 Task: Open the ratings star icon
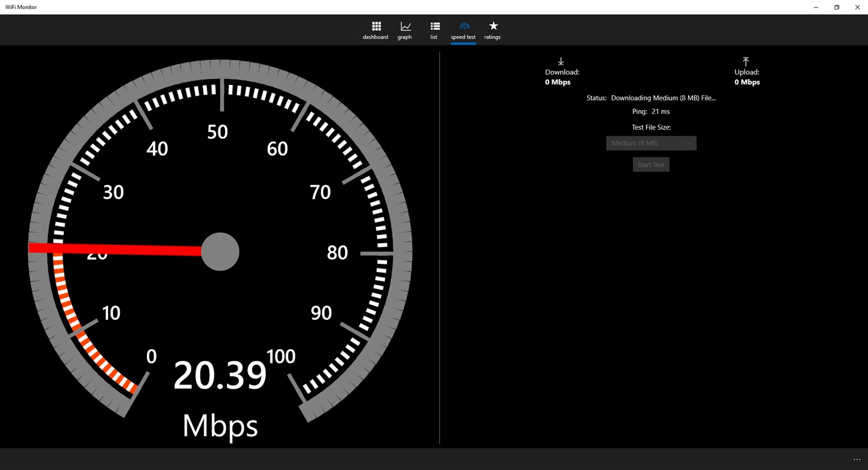click(492, 26)
